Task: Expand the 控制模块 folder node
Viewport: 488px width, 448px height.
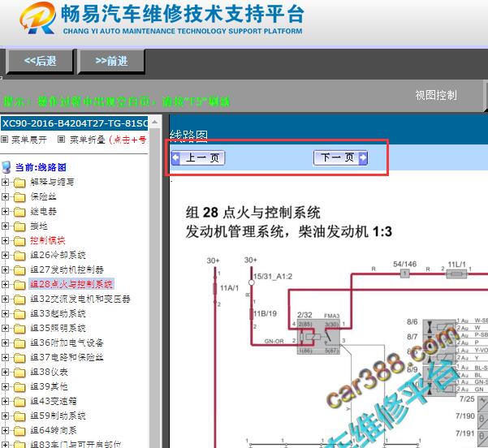Action: point(5,240)
